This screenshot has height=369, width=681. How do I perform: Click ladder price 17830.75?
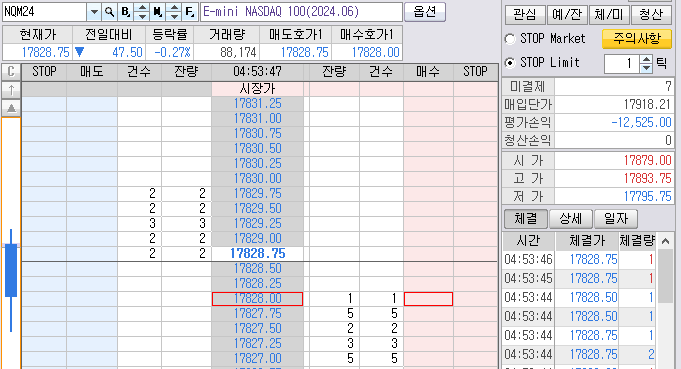[x=258, y=134]
